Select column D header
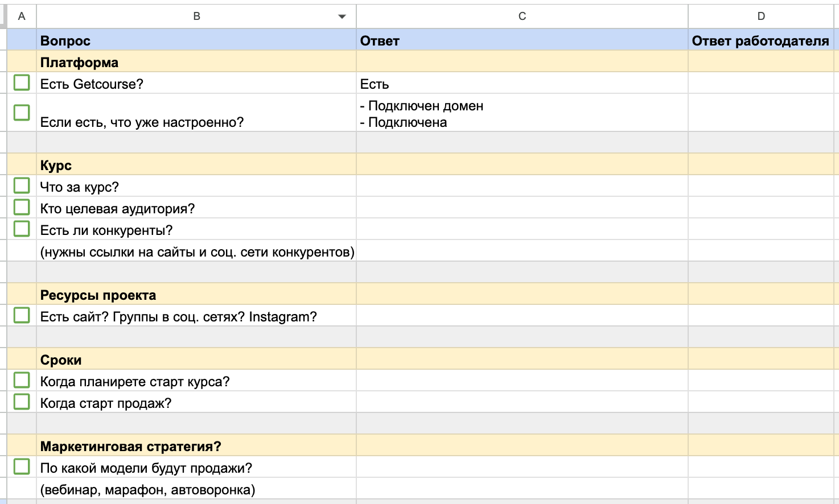This screenshot has width=839, height=504. (761, 16)
